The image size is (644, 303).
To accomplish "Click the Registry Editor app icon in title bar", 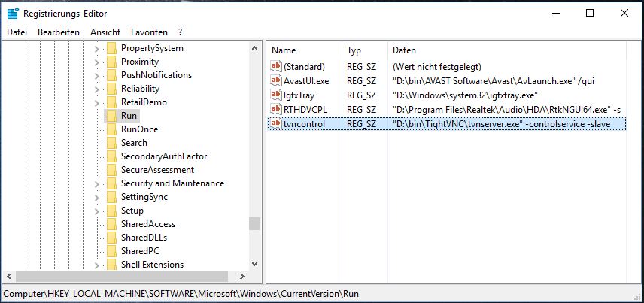I will click(x=13, y=13).
